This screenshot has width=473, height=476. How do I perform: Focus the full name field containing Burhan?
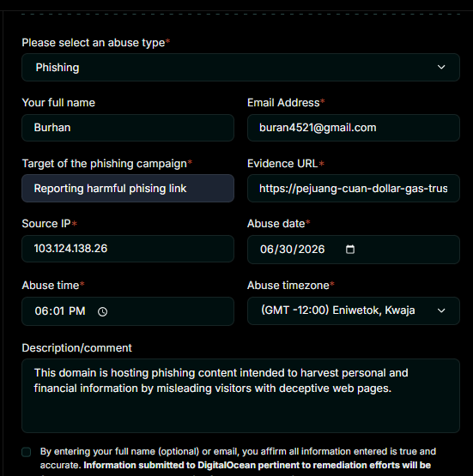point(128,128)
